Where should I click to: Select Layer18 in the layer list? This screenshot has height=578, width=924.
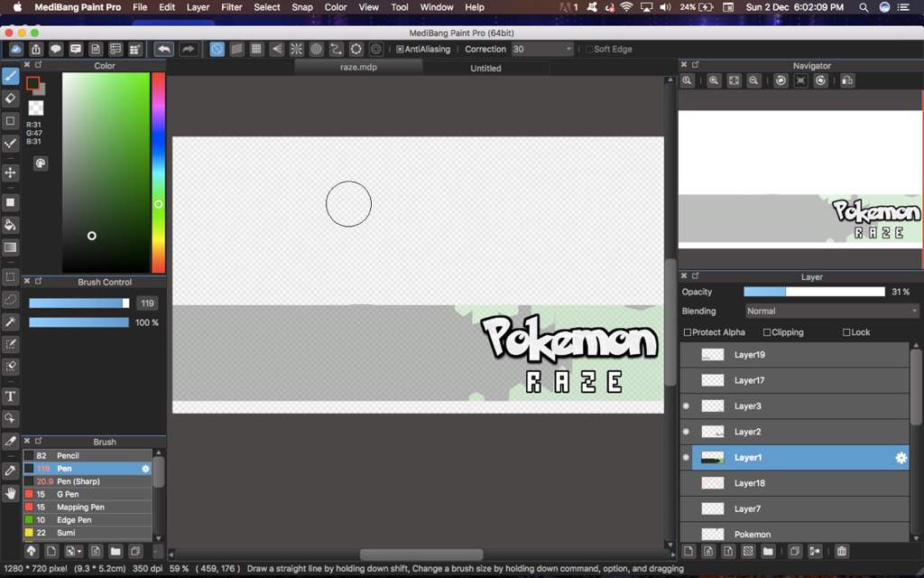tap(800, 484)
